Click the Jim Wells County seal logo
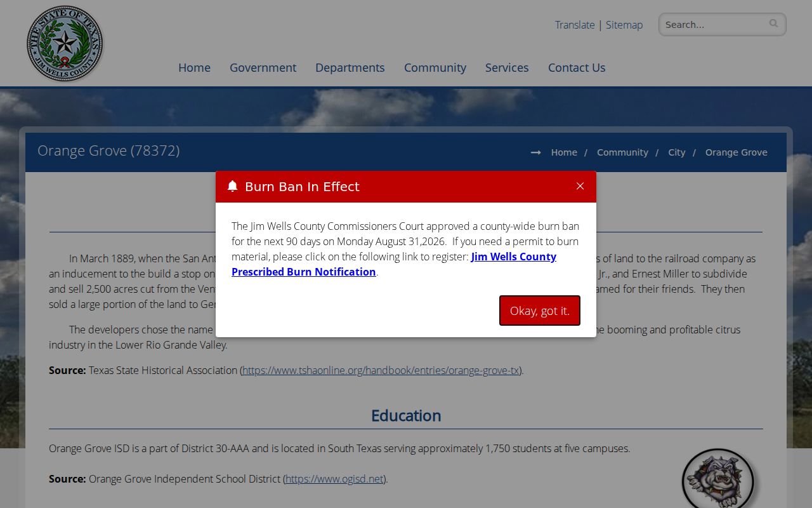 click(65, 44)
